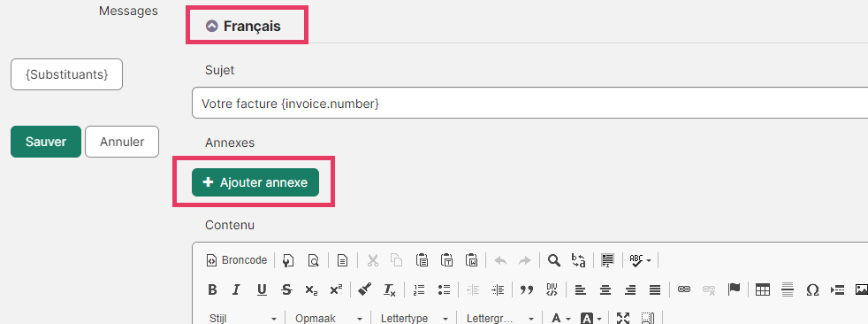The image size is (868, 324).
Task: Click the Select All icon
Action: (x=608, y=260)
